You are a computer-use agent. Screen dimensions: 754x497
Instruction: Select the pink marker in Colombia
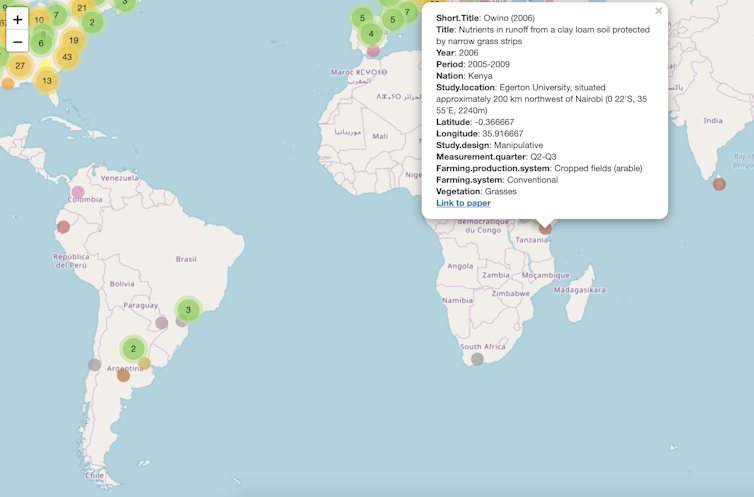click(x=77, y=192)
